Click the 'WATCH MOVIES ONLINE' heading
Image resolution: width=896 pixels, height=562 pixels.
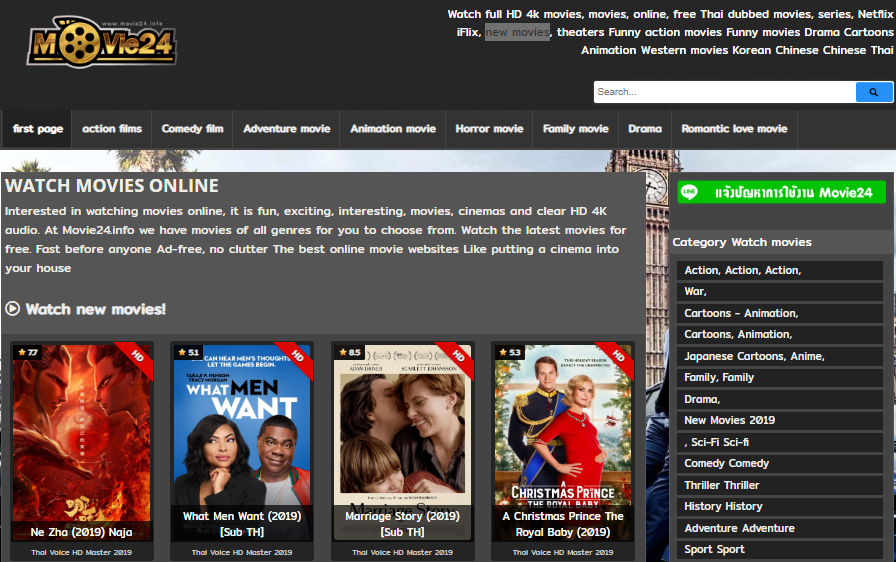[112, 186]
